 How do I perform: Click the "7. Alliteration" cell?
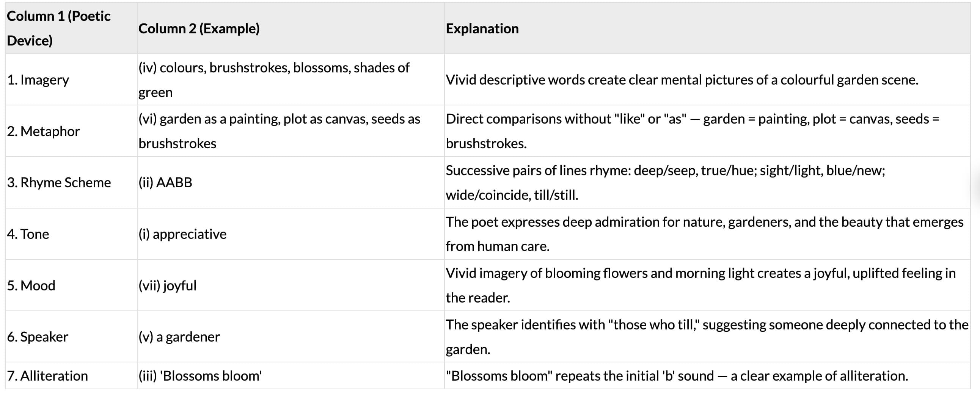[47, 376]
